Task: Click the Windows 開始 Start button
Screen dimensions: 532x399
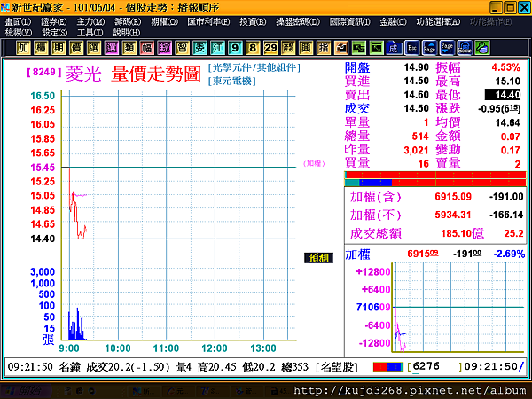Action: point(27,391)
